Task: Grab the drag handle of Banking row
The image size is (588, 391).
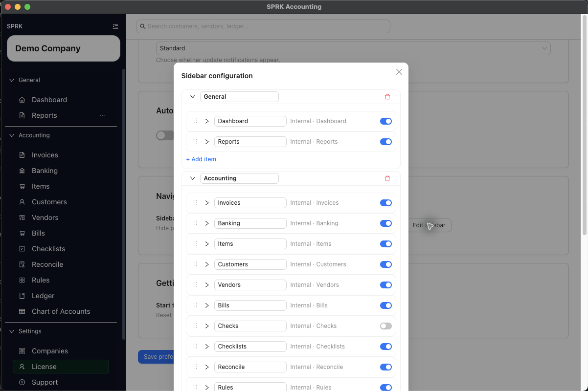Action: [x=195, y=223]
